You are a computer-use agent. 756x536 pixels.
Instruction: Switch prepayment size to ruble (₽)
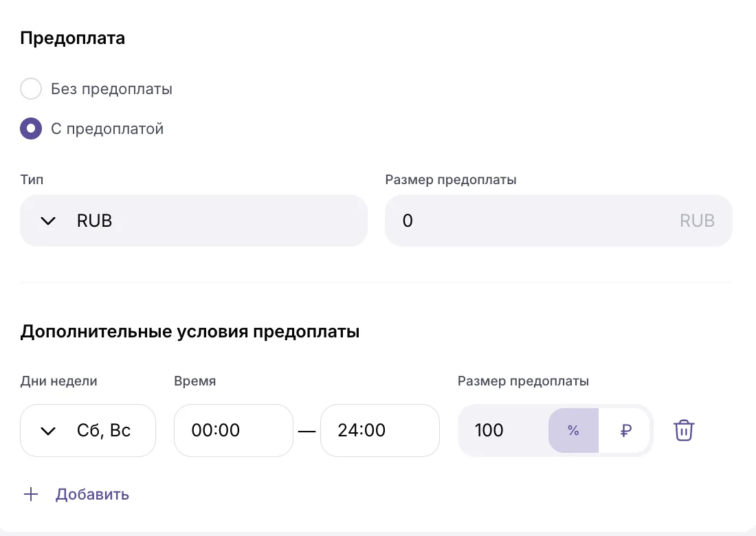click(x=625, y=430)
